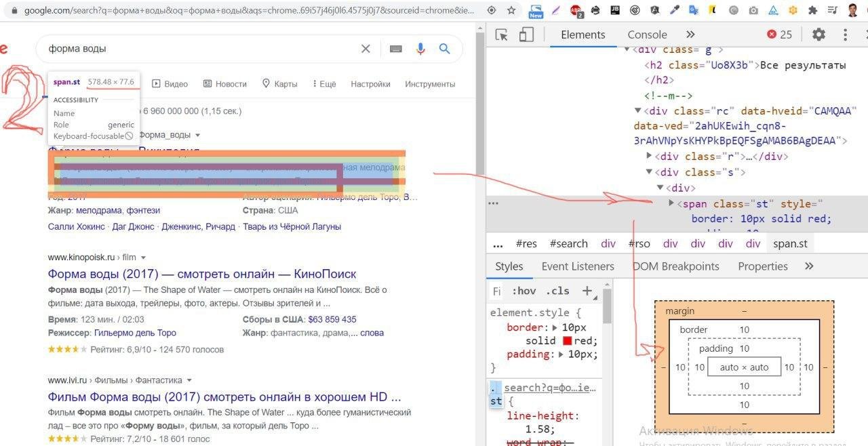
Task: Switch to Карты search tab
Action: [280, 84]
